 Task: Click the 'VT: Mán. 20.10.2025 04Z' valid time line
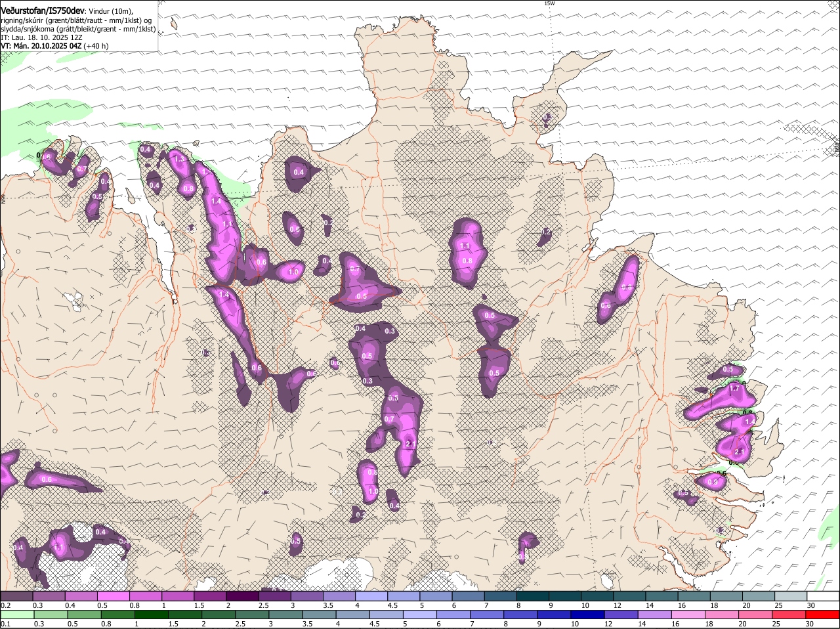tap(41, 46)
